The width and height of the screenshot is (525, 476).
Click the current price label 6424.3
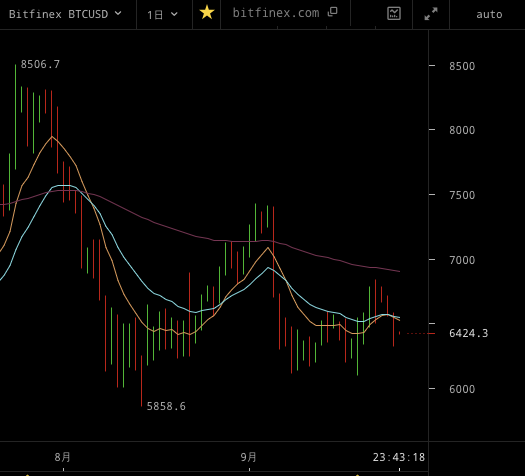click(468, 333)
